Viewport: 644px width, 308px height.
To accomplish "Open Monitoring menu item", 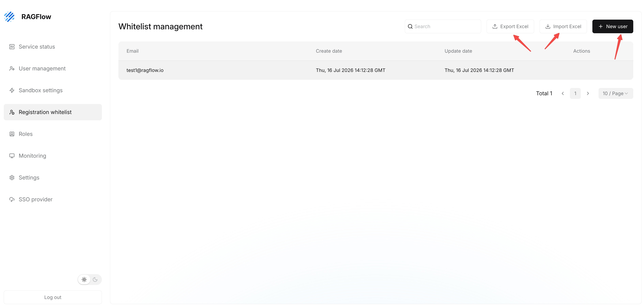I will tap(53, 156).
